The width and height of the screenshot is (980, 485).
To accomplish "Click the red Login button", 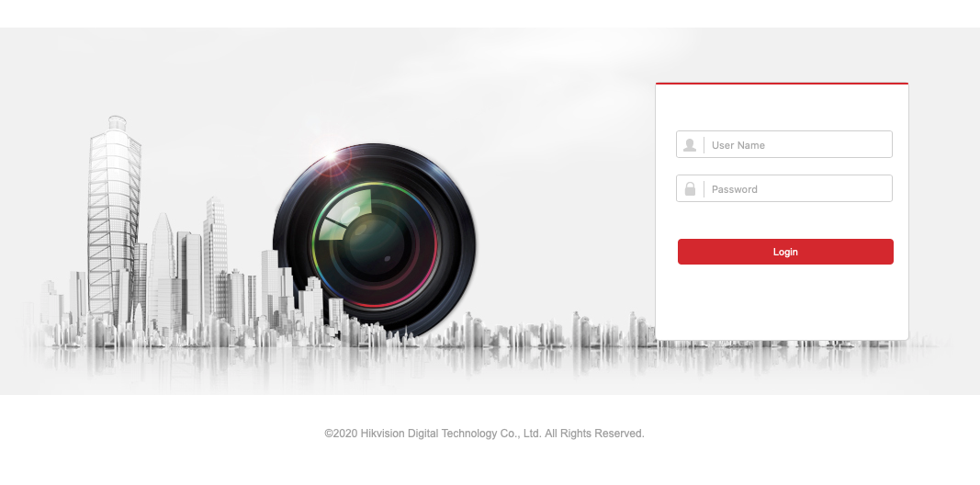I will [x=785, y=252].
